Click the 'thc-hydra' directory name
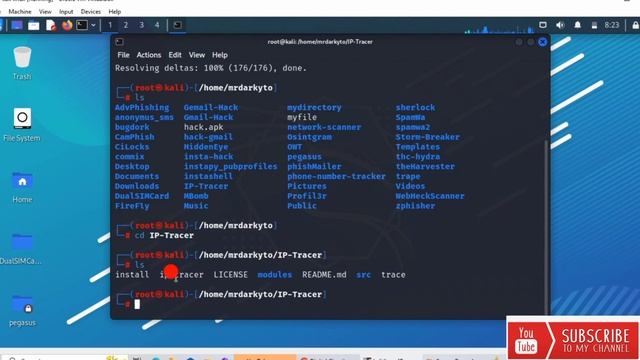This screenshot has width=640, height=360. [418, 157]
